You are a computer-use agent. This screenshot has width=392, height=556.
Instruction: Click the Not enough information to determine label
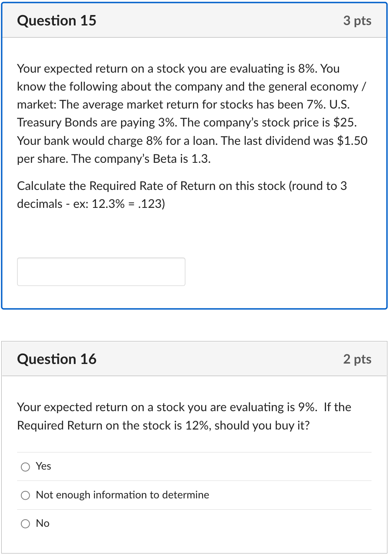[122, 495]
